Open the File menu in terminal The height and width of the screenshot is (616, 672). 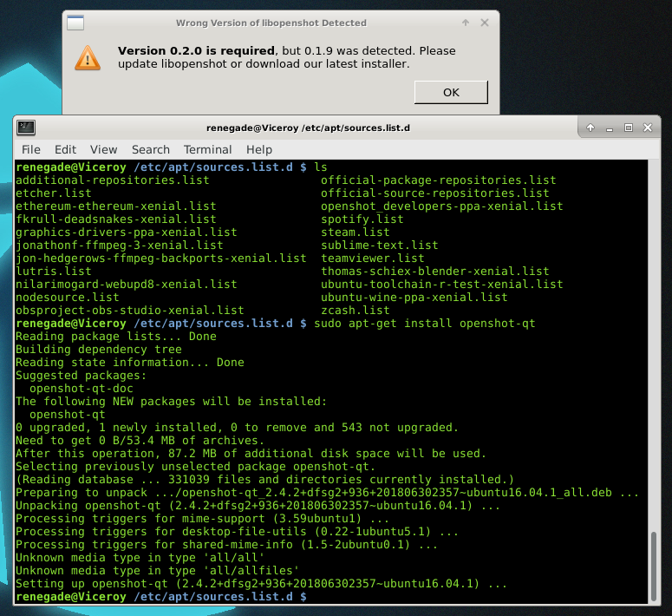click(x=31, y=149)
